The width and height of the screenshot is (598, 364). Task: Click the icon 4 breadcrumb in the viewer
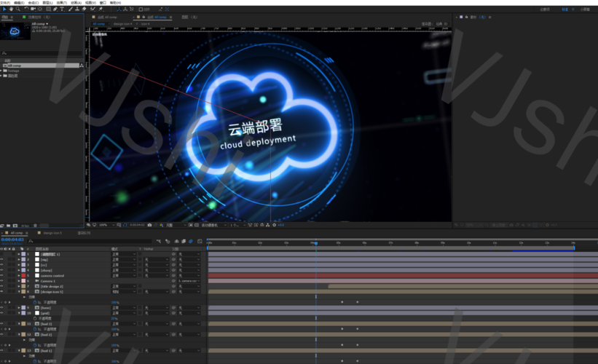pyautogui.click(x=145, y=23)
